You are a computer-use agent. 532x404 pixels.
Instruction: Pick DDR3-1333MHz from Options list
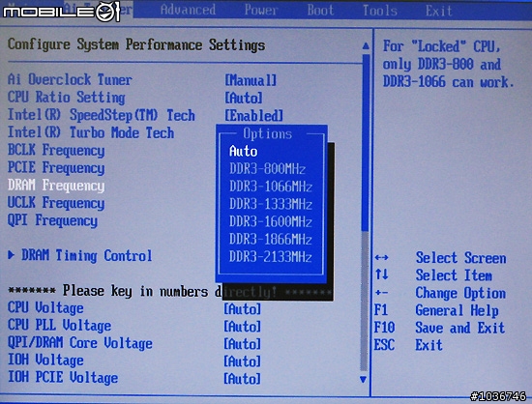[x=271, y=204]
